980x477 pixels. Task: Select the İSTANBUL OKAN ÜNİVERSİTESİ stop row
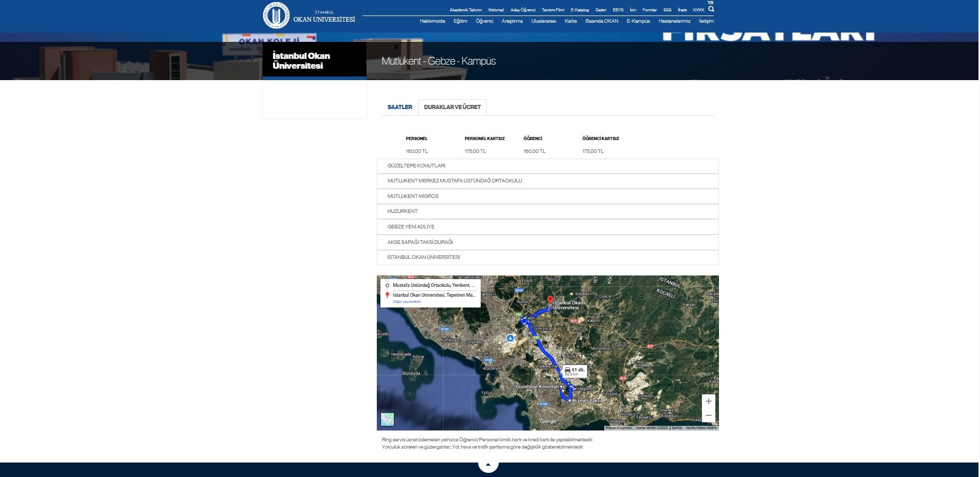[x=548, y=257]
